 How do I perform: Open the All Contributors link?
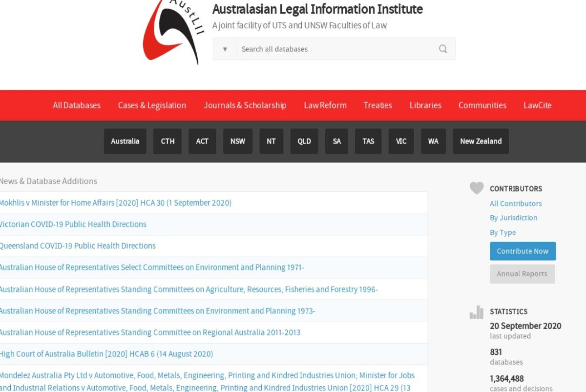point(516,204)
